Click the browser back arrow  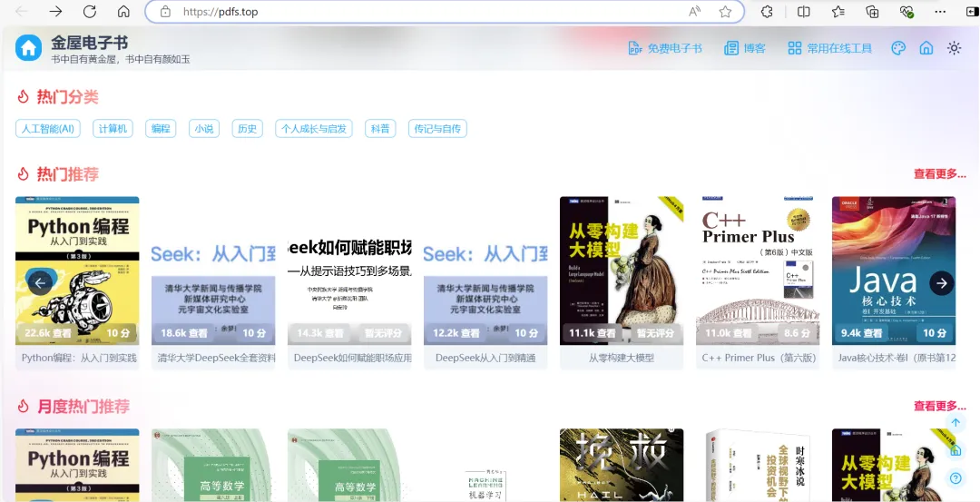(22, 11)
